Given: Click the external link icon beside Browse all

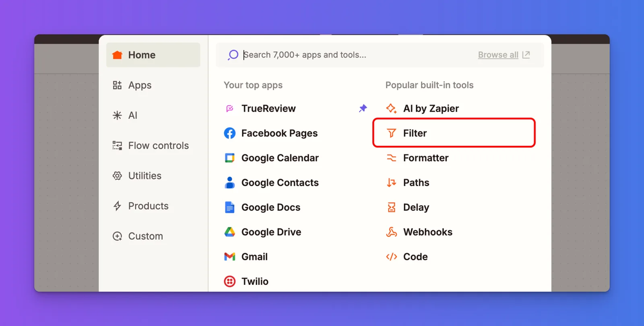Looking at the screenshot, I should pos(526,54).
